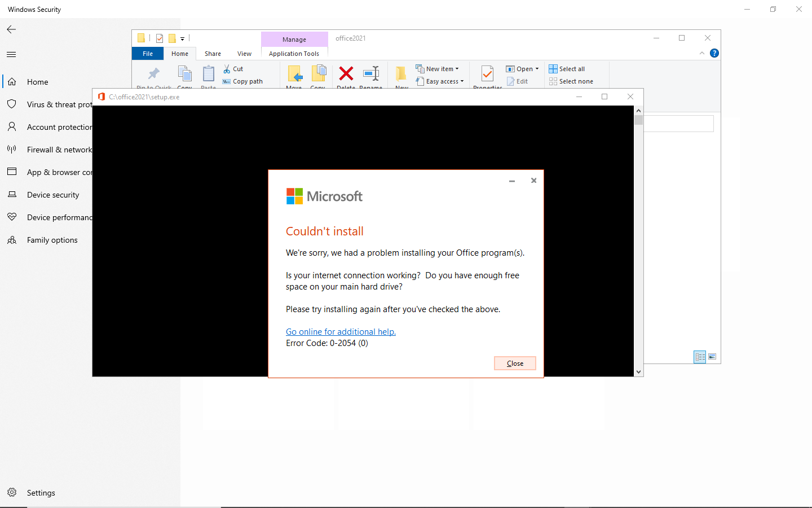The image size is (812, 508).
Task: Switch to details view toggle
Action: click(700, 357)
